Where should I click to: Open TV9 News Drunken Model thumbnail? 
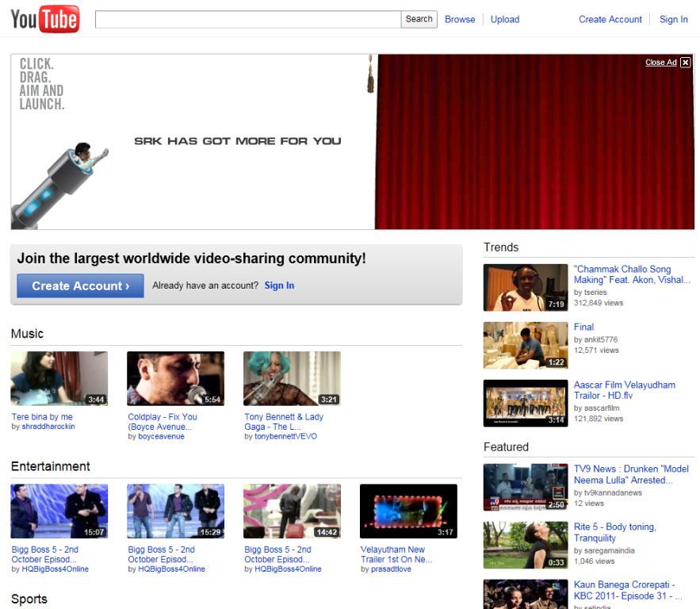pos(526,487)
